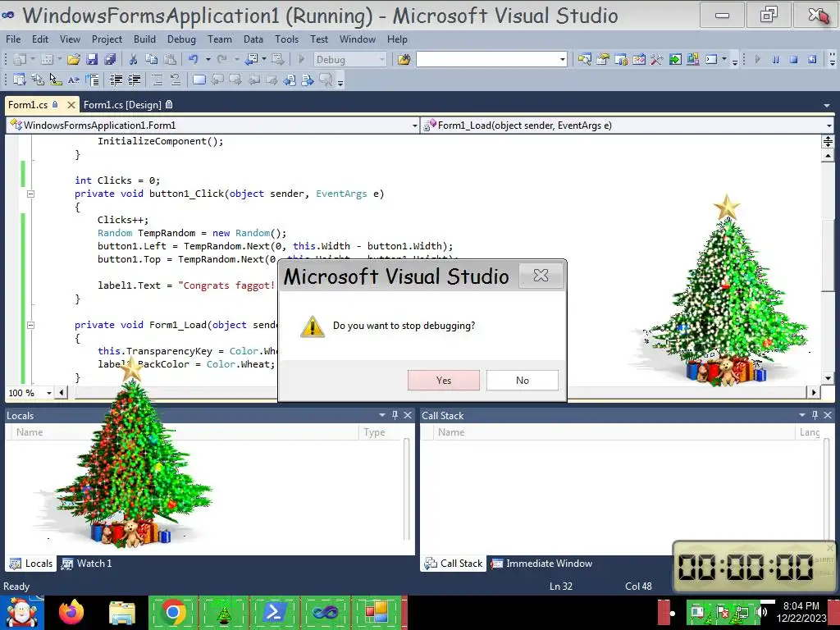840x630 pixels.
Task: Collapse the Form1_Load method region
Action: click(30, 325)
